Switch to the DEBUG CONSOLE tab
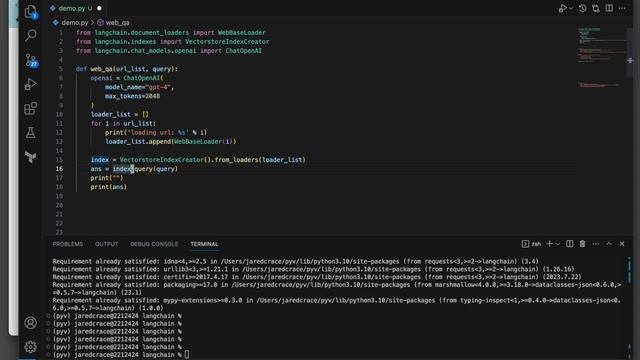 coord(154,244)
